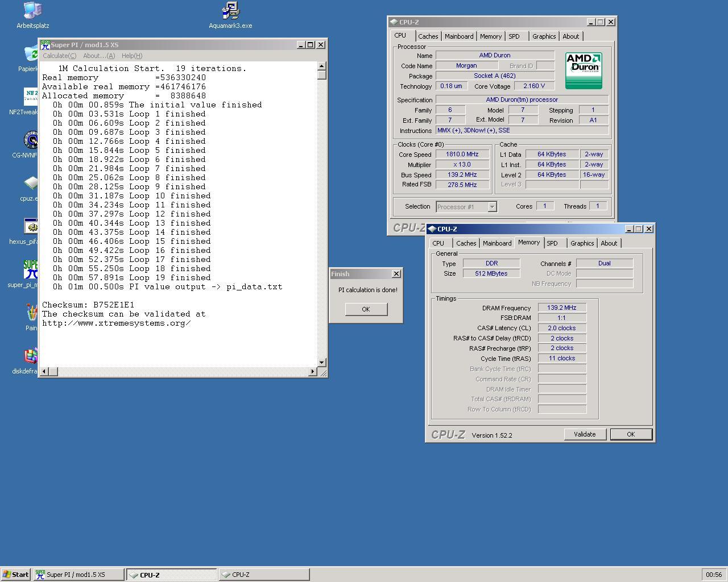The height and width of the screenshot is (582, 728).
Task: Open the Paint desktop icon
Action: coord(31,318)
